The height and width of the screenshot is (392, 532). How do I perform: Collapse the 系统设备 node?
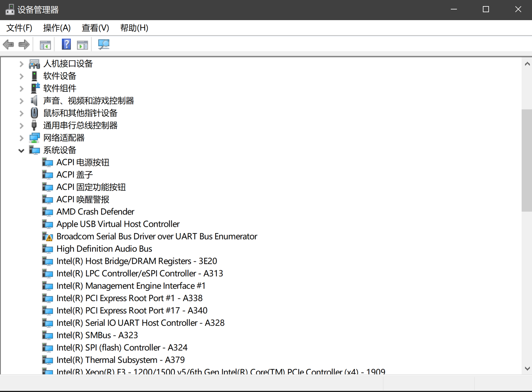21,150
